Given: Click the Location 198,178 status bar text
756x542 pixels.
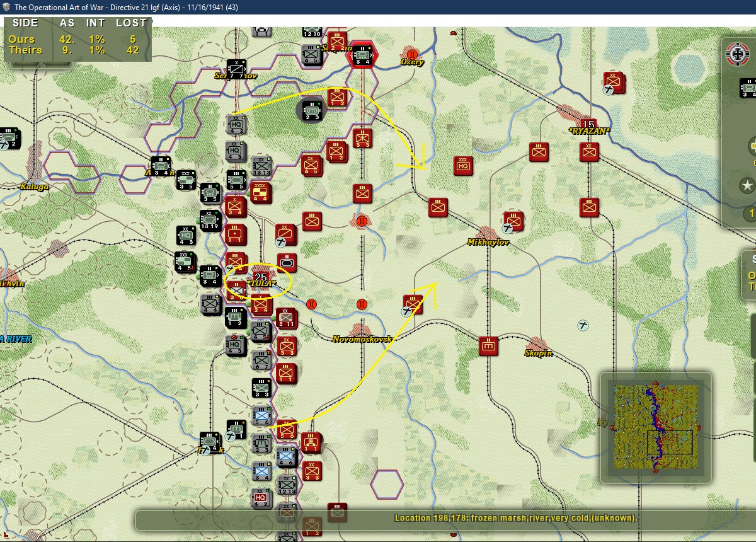Looking at the screenshot, I should point(516,518).
